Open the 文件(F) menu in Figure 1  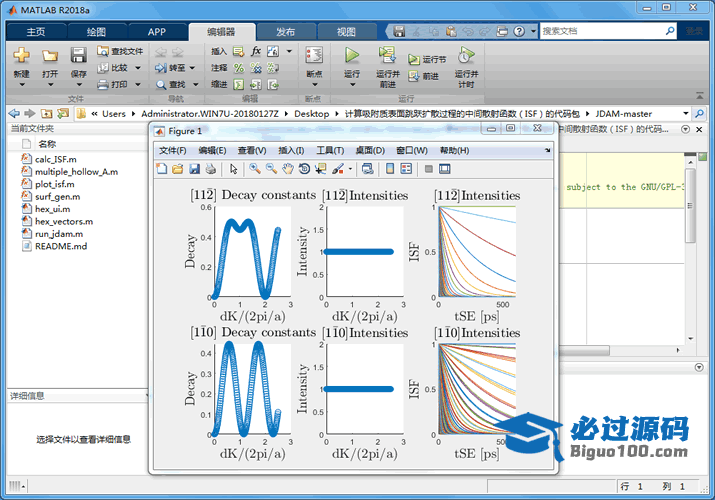pos(172,150)
